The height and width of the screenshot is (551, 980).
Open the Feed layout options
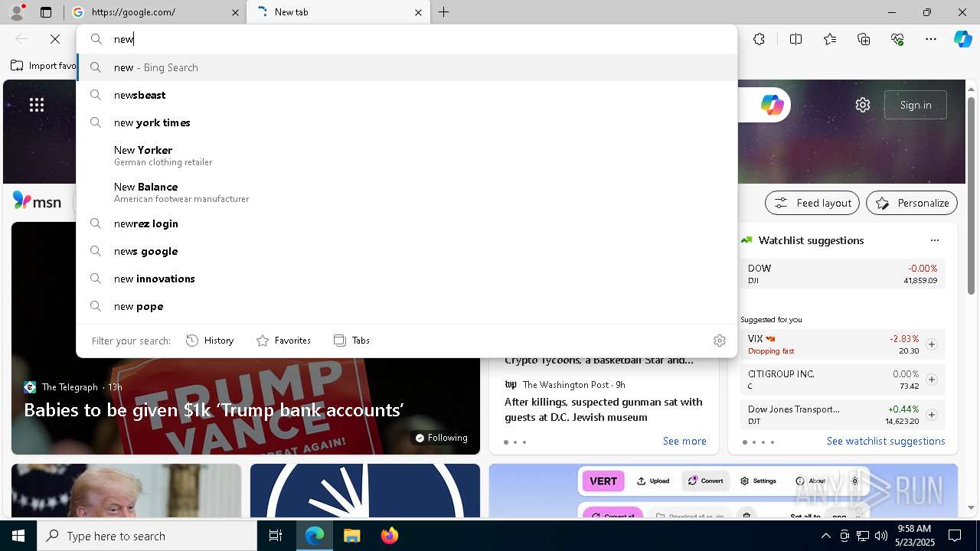(x=813, y=203)
